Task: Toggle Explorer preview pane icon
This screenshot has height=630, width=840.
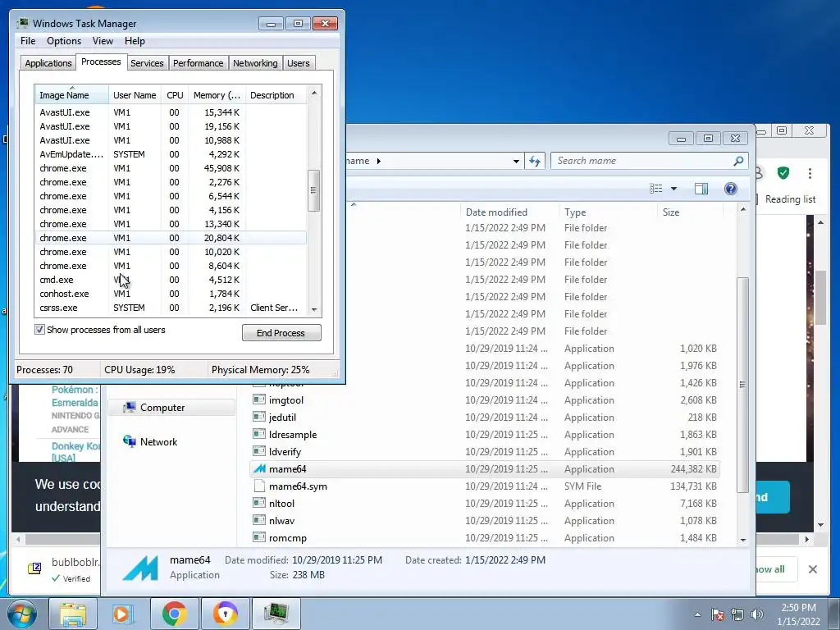Action: coord(701,189)
